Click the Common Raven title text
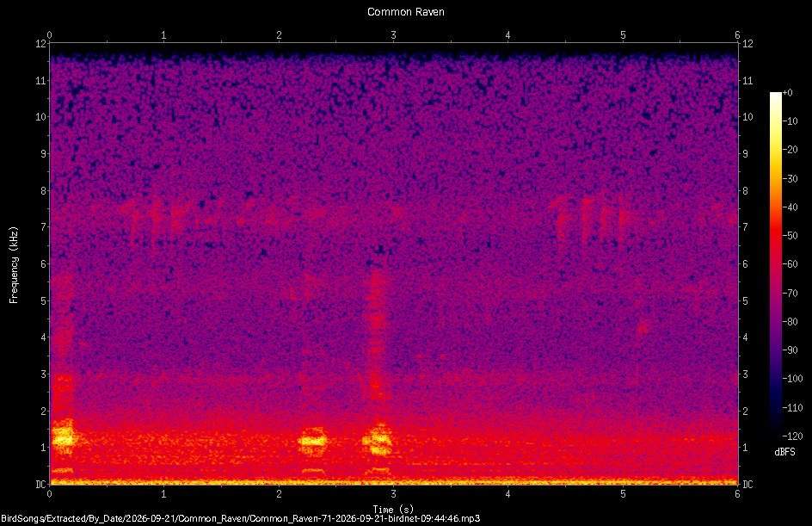The image size is (812, 526). 405,11
